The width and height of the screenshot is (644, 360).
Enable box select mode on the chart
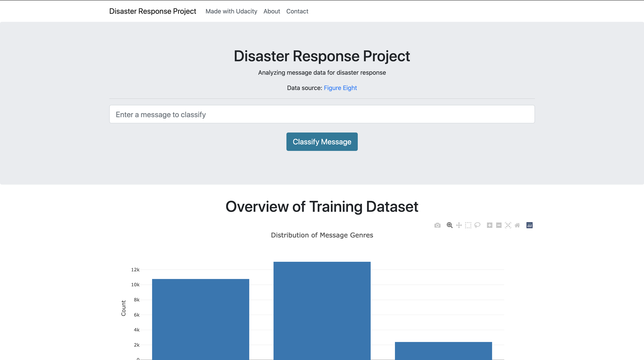(x=468, y=225)
